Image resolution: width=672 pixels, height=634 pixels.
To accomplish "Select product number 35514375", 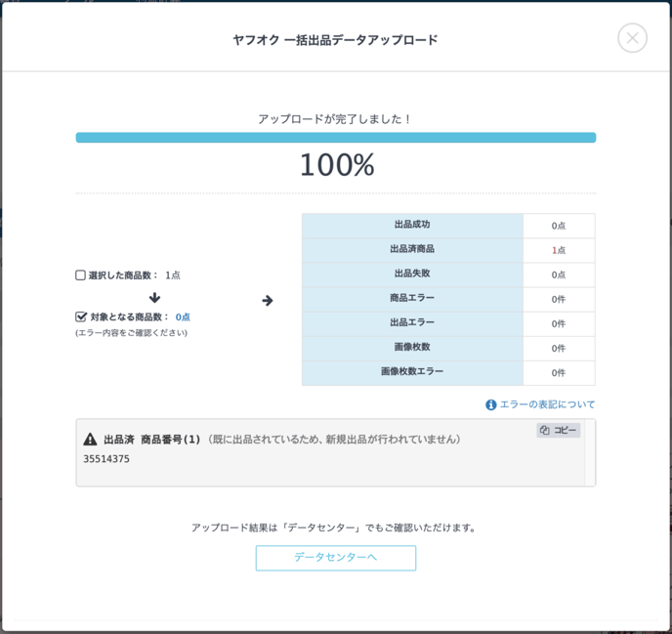I will click(106, 459).
